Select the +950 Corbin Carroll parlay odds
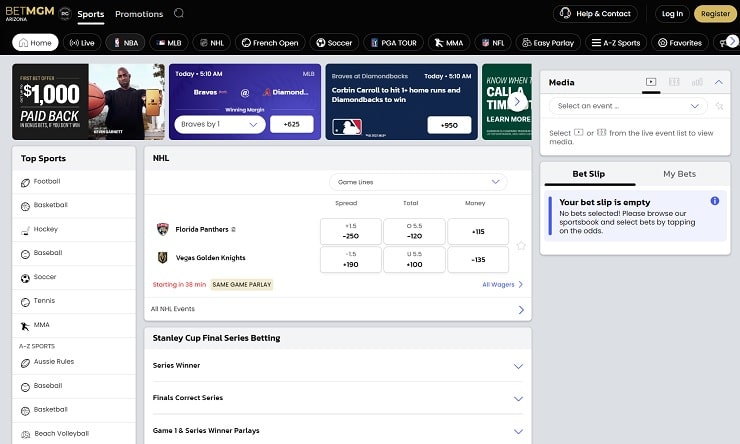The width and height of the screenshot is (740, 444). click(x=449, y=125)
